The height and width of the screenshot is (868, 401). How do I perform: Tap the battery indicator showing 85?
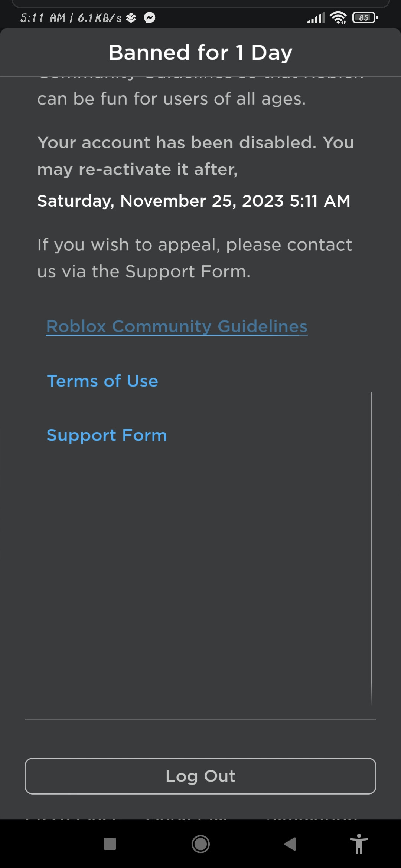pos(365,17)
